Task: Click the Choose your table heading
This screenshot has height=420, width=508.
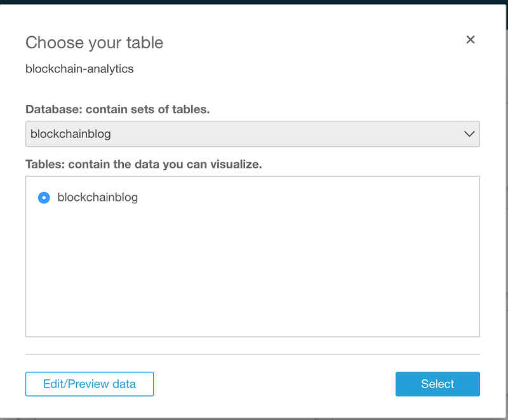Action: click(94, 43)
